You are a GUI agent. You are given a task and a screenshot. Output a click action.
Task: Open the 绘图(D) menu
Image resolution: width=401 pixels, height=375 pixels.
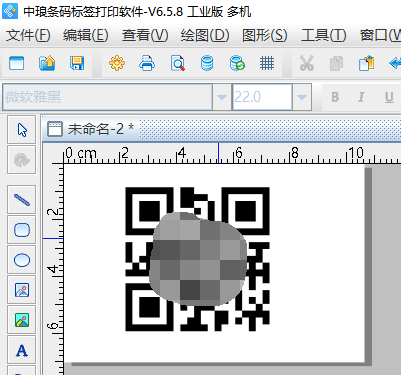pos(205,35)
